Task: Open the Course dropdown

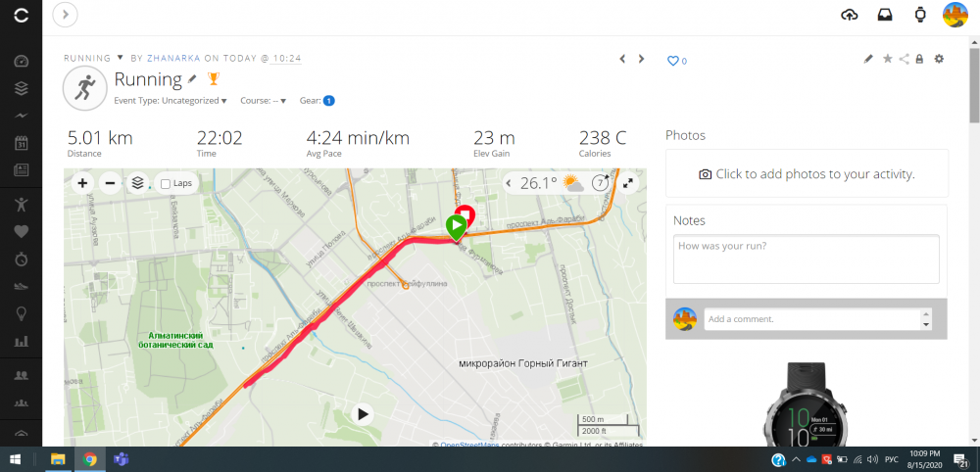Action: [263, 101]
